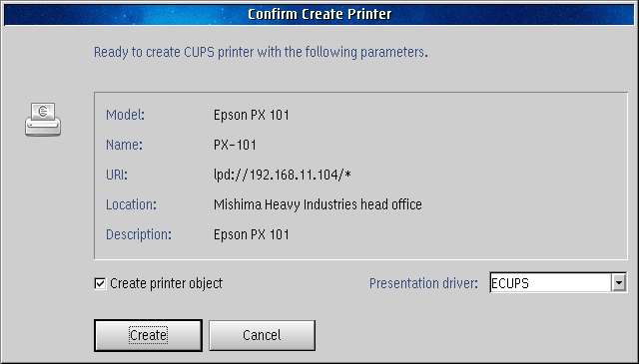Click the printer icon at left
This screenshot has height=364, width=639.
(x=43, y=120)
